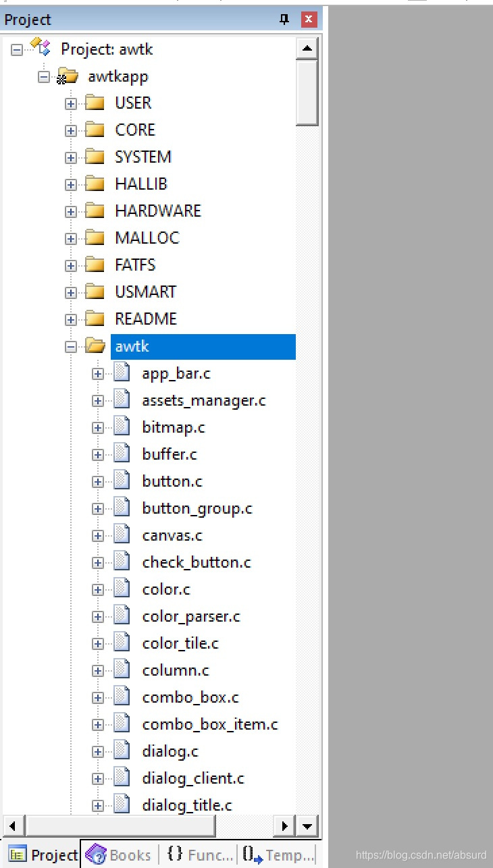This screenshot has height=868, width=493.
Task: Click the Project: awtk root icon
Action: coord(41,48)
